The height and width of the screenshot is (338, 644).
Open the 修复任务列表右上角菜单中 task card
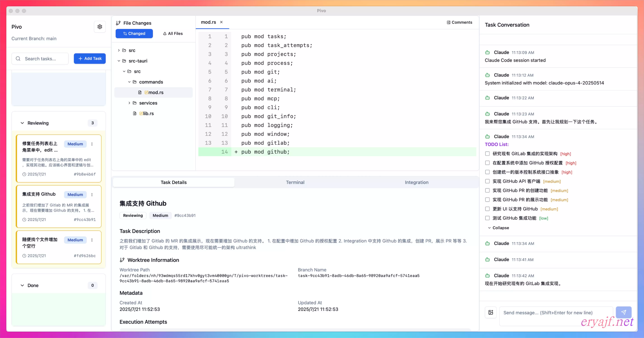point(58,159)
